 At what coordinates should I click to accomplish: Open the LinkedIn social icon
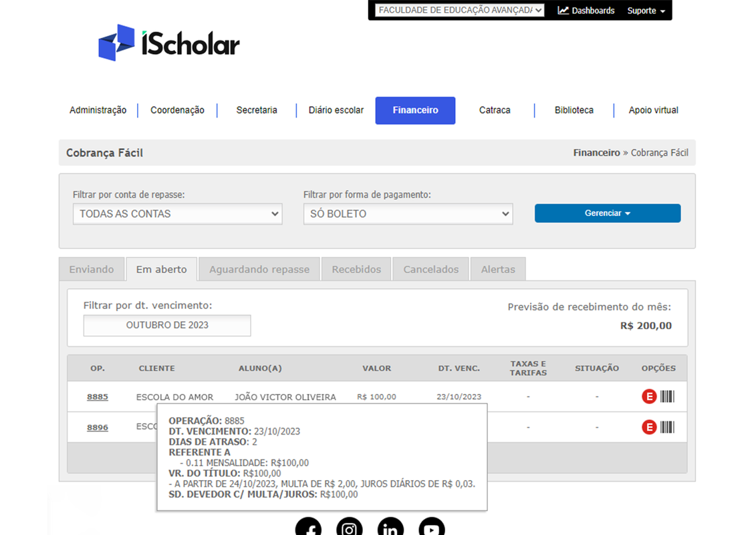tap(390, 527)
